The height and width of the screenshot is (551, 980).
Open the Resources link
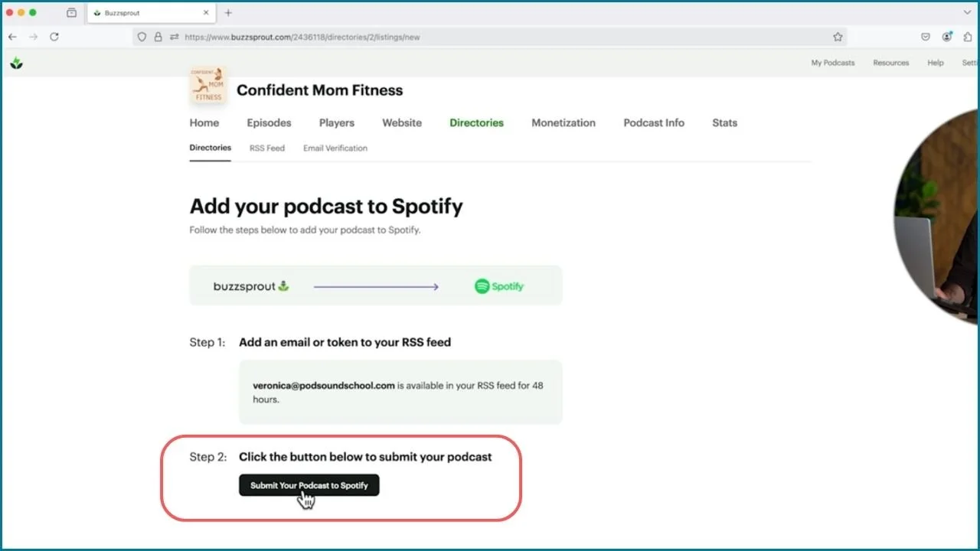(891, 63)
